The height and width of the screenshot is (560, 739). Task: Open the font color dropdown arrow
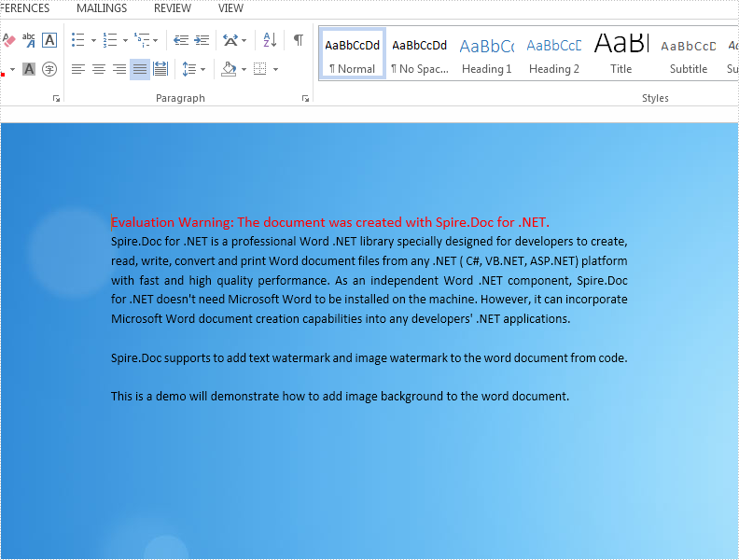[x=12, y=70]
